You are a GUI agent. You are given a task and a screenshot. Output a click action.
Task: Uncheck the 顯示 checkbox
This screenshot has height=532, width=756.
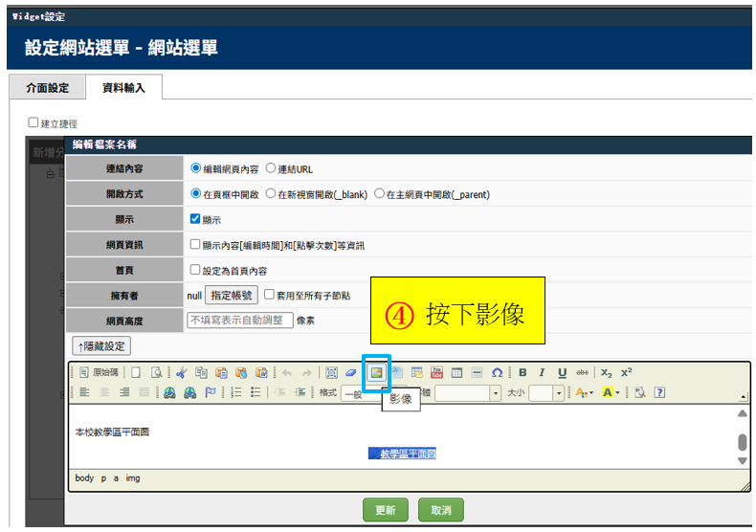[x=195, y=219]
